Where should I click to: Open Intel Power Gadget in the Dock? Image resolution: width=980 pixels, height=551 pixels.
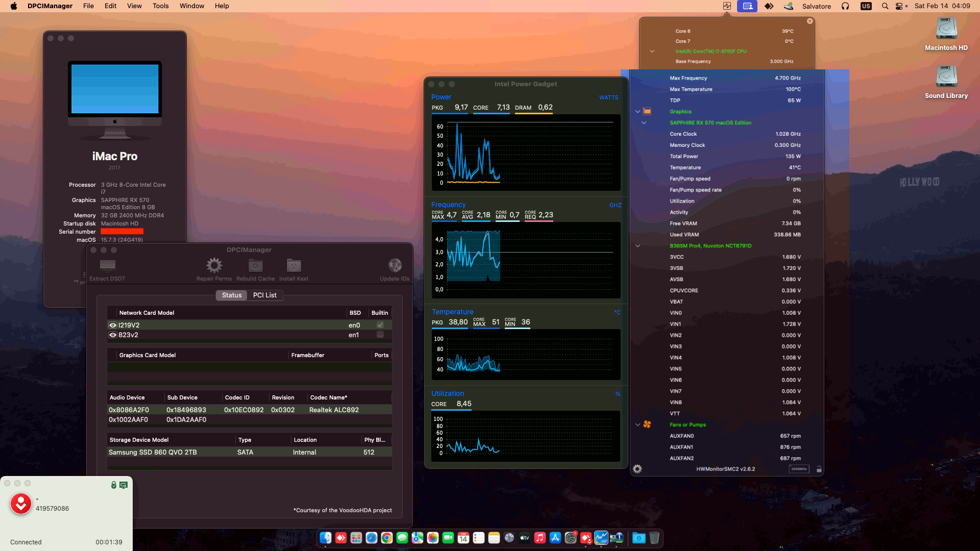tap(601, 538)
